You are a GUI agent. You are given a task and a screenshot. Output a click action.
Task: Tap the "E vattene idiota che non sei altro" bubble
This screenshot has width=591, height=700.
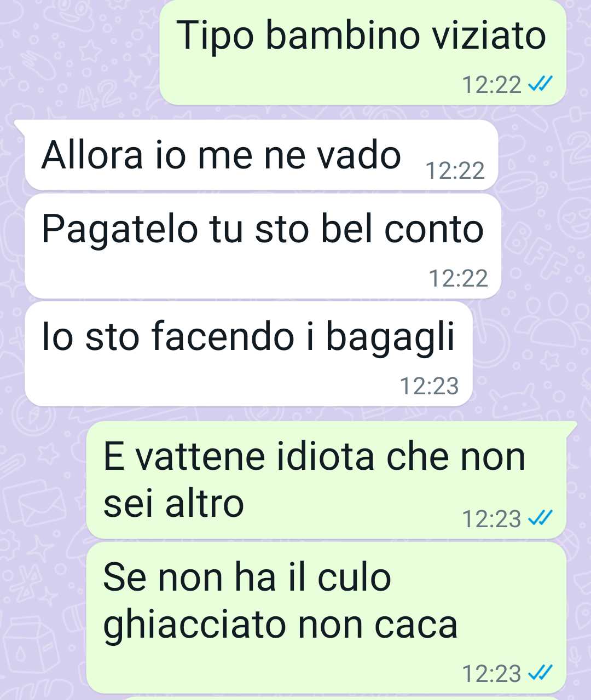(326, 480)
